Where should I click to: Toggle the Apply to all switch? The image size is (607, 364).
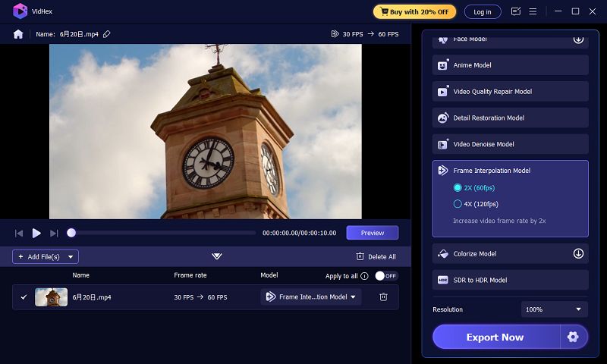click(x=386, y=276)
